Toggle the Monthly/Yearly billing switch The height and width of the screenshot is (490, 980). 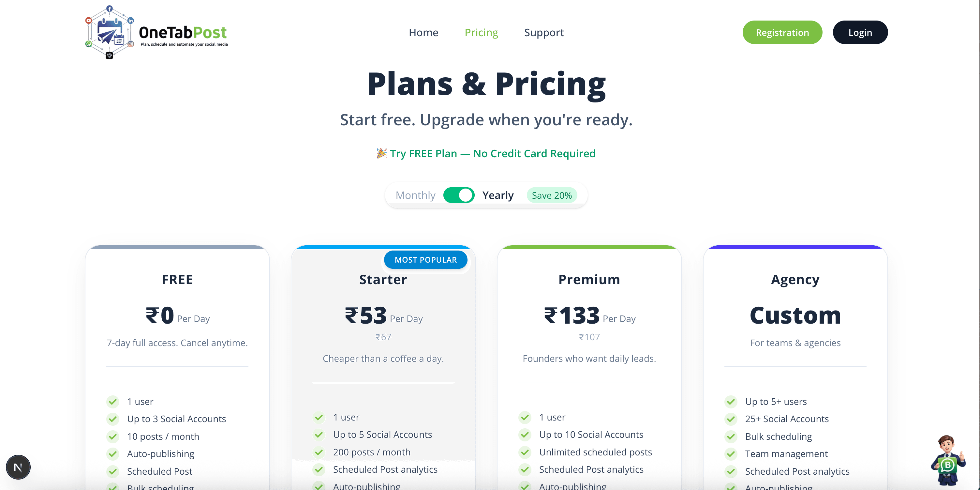point(458,195)
